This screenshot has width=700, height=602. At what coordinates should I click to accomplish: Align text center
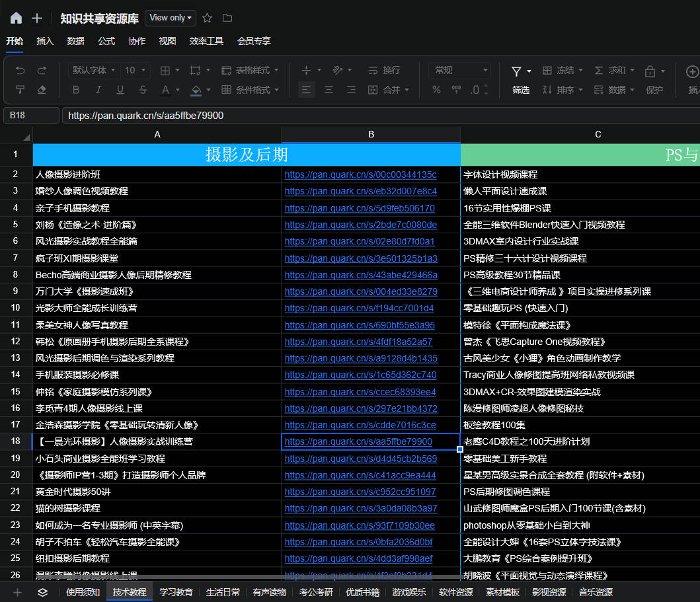coord(329,90)
